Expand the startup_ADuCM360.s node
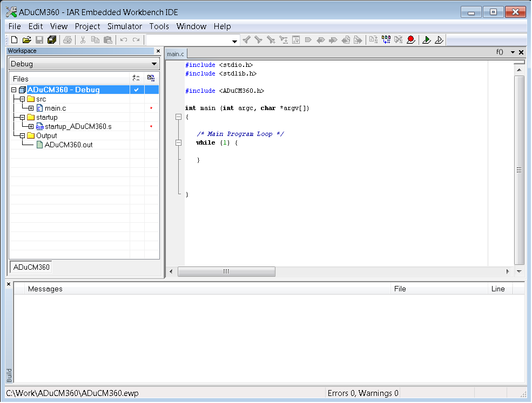Screen dimensions: 532x403 tap(31, 126)
